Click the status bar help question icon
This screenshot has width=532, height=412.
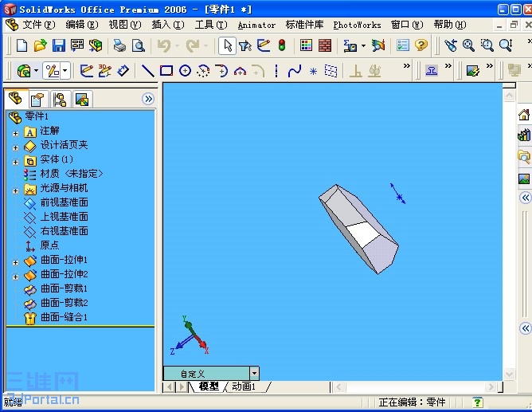[x=477, y=402]
